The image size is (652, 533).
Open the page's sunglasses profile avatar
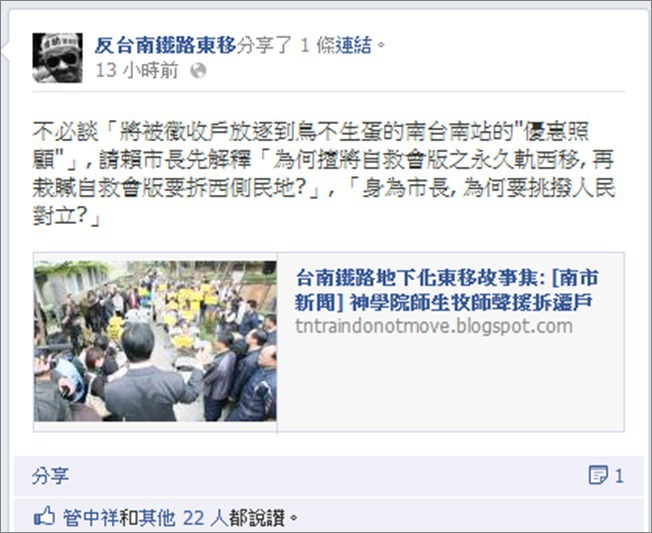coord(57,58)
